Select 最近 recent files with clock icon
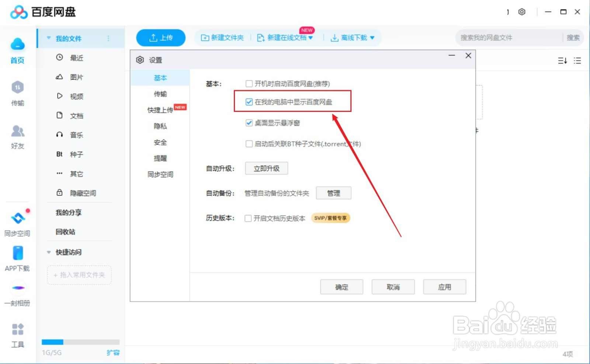Viewport: 590px width, 364px height. click(69, 58)
